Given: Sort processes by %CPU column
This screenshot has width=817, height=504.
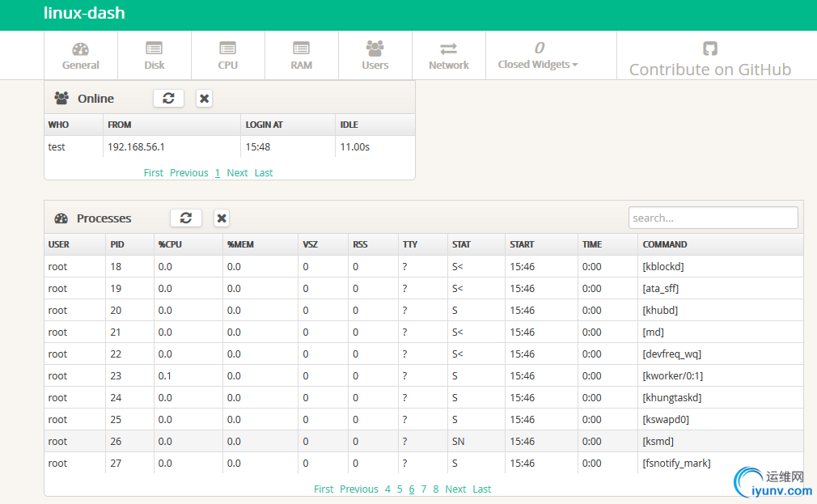Looking at the screenshot, I should coord(188,244).
